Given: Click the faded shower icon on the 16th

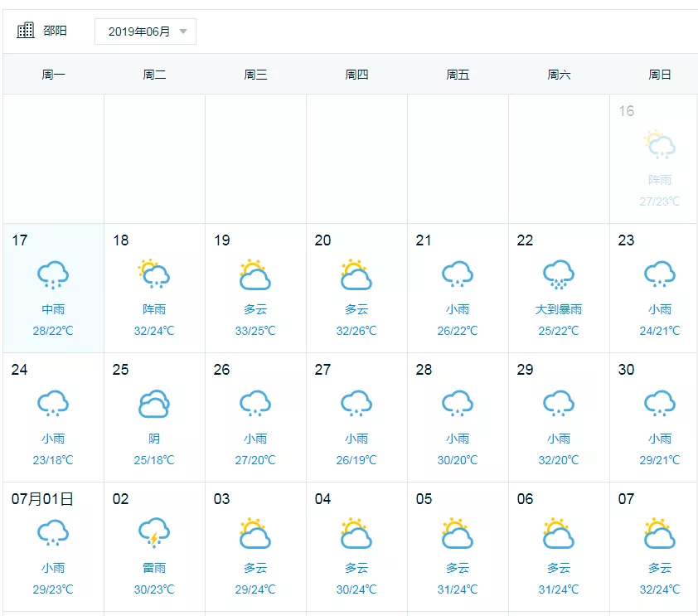Looking at the screenshot, I should click(x=660, y=145).
